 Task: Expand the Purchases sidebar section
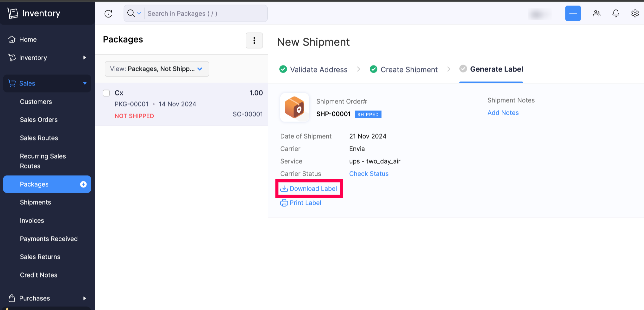click(x=85, y=298)
